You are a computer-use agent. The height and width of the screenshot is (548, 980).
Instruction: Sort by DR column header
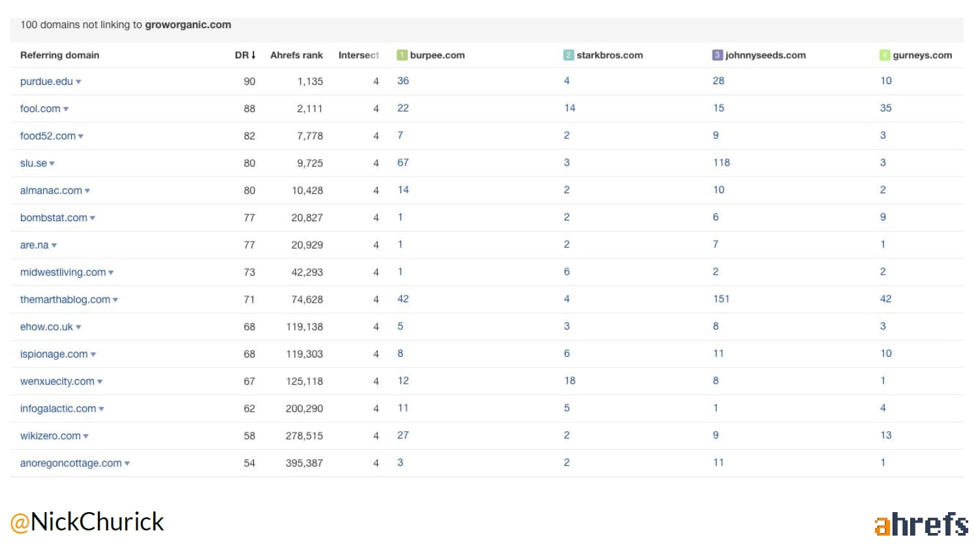coord(245,55)
